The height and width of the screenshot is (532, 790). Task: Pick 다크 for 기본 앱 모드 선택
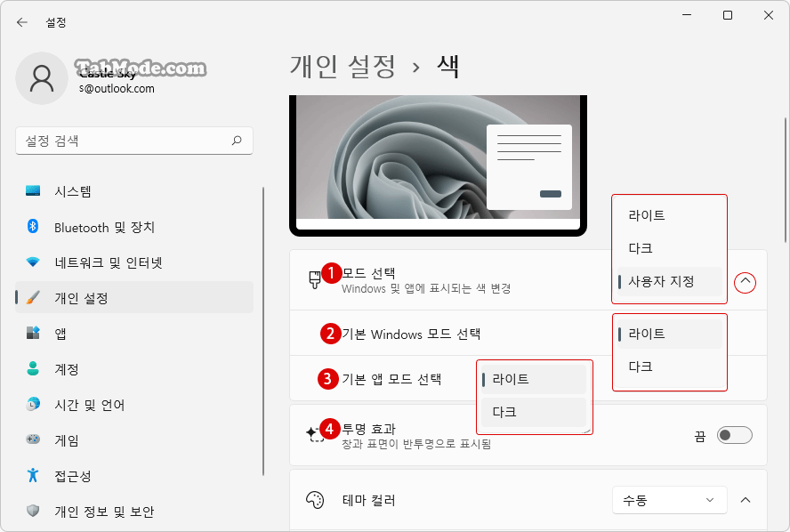pos(534,412)
